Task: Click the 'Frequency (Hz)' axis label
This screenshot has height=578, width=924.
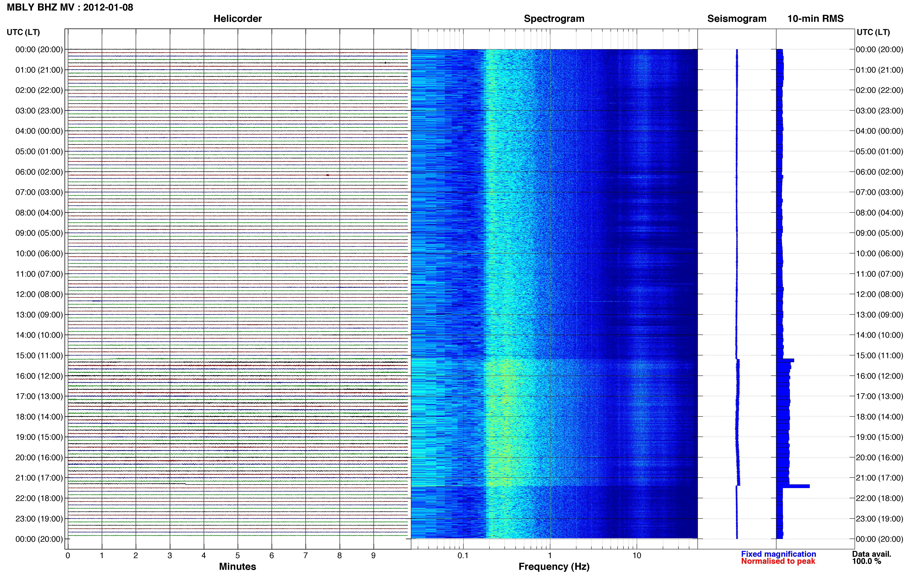Action: 554,566
